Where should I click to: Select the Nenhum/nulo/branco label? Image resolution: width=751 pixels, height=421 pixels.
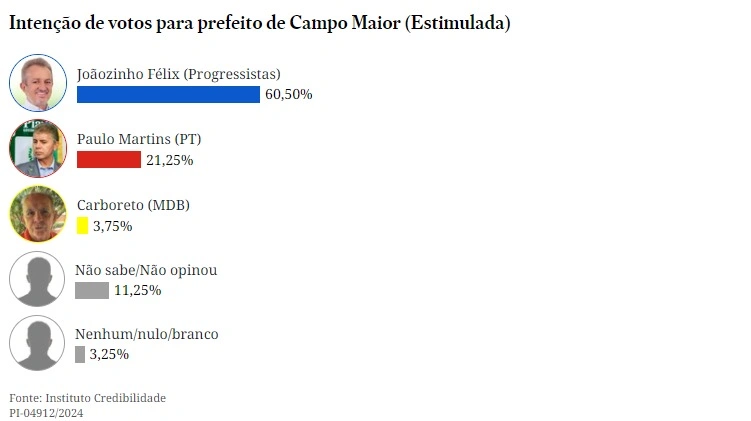pyautogui.click(x=147, y=334)
